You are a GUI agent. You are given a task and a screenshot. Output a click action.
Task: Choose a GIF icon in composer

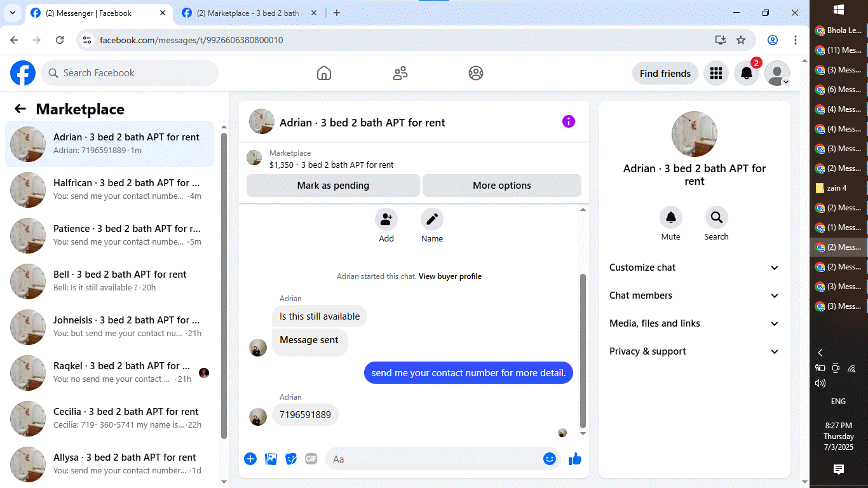coord(311,459)
